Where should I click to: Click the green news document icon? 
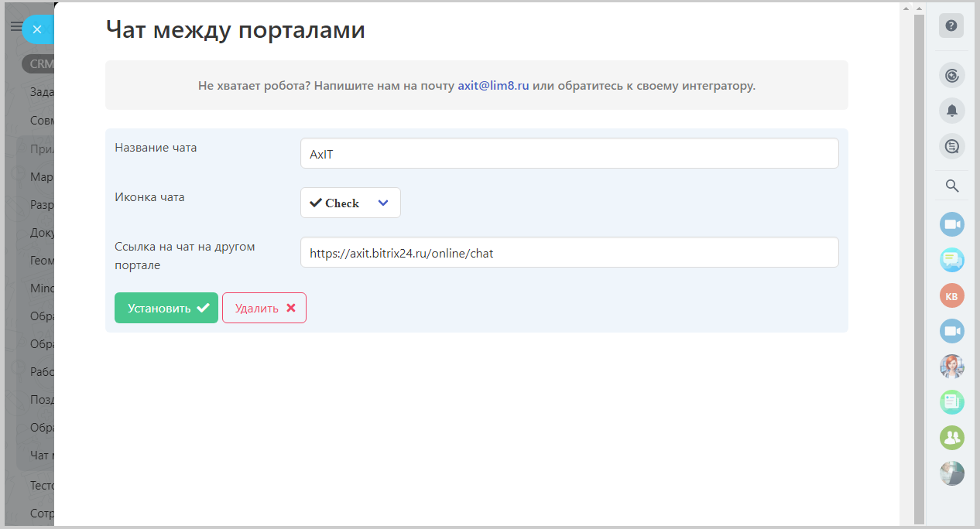pos(951,401)
